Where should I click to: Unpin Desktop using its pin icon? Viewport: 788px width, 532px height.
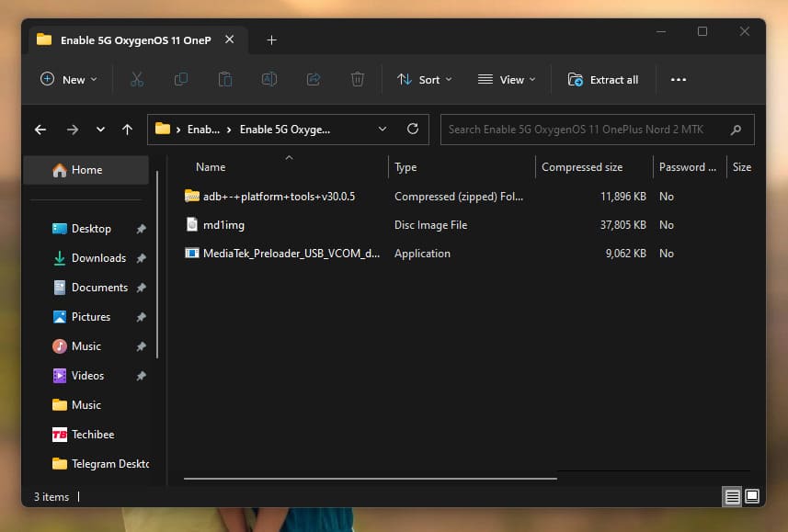tap(142, 229)
